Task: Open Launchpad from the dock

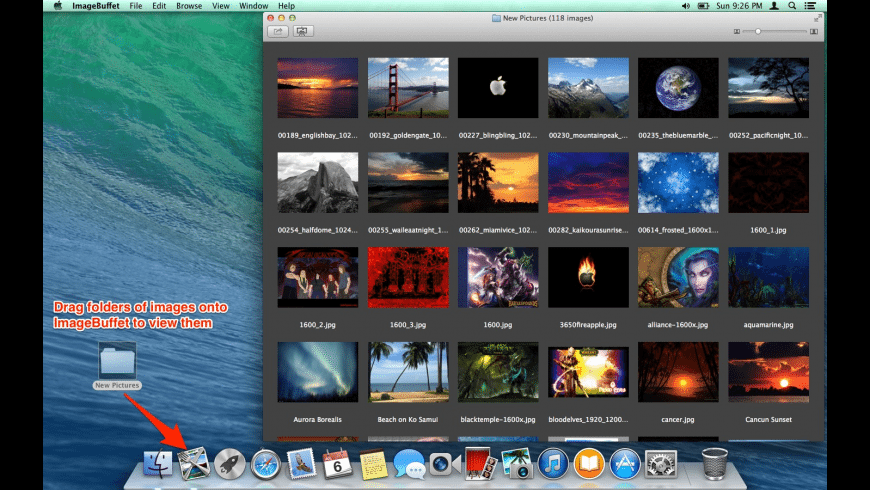Action: (230, 464)
